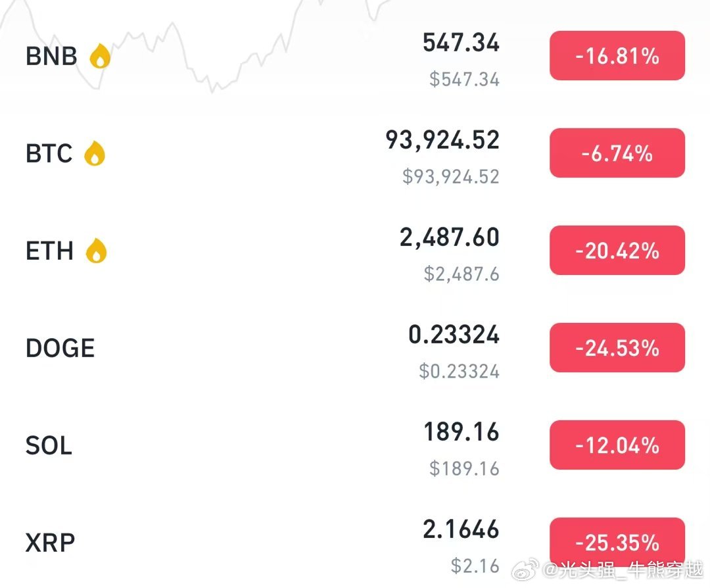This screenshot has width=710, height=588.
Task: Toggle the BNB -16.81% change badge
Action: tap(617, 56)
